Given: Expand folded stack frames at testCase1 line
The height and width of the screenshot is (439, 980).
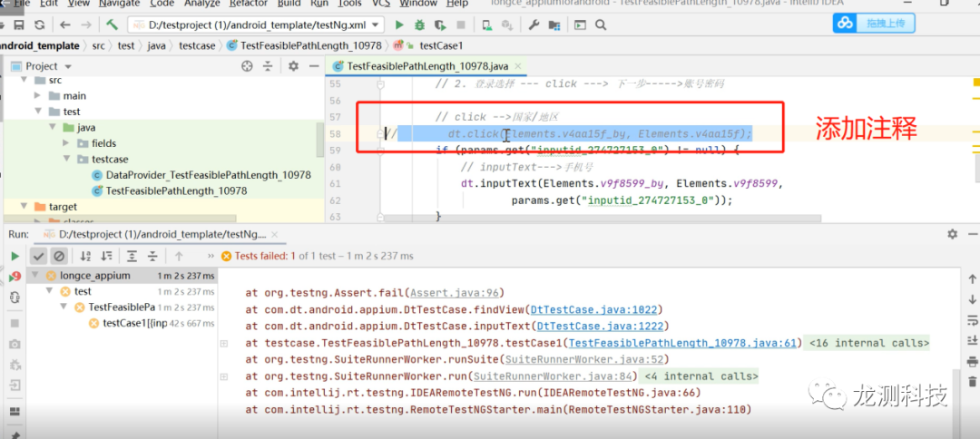Looking at the screenshot, I should (224, 343).
